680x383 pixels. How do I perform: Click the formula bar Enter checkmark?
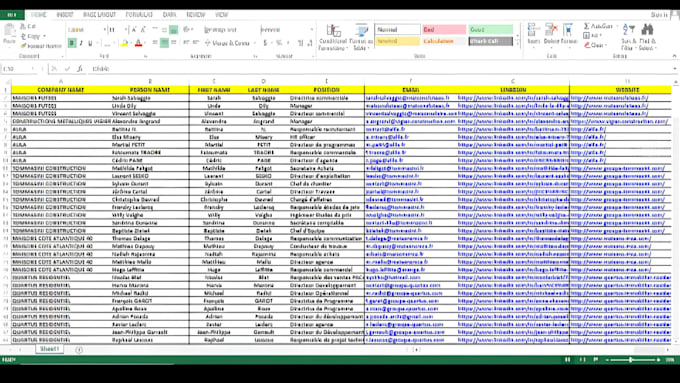67,69
